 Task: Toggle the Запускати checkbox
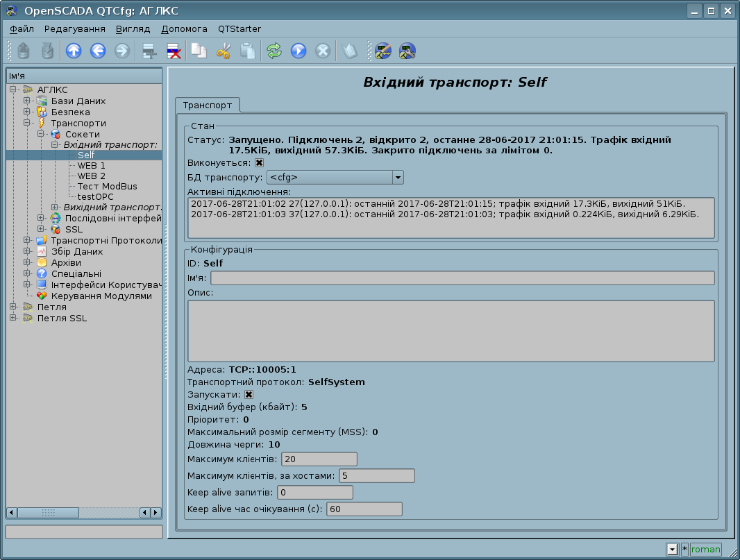pyautogui.click(x=249, y=394)
